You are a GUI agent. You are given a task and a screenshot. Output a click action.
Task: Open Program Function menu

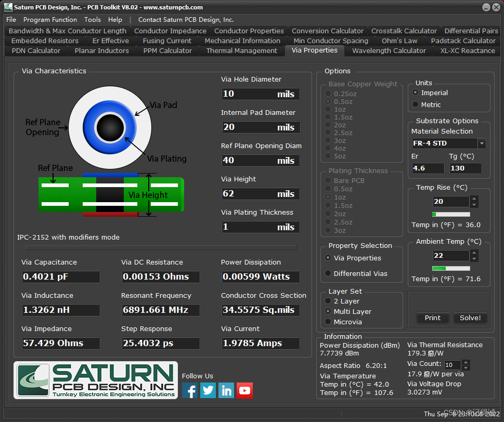pyautogui.click(x=50, y=20)
